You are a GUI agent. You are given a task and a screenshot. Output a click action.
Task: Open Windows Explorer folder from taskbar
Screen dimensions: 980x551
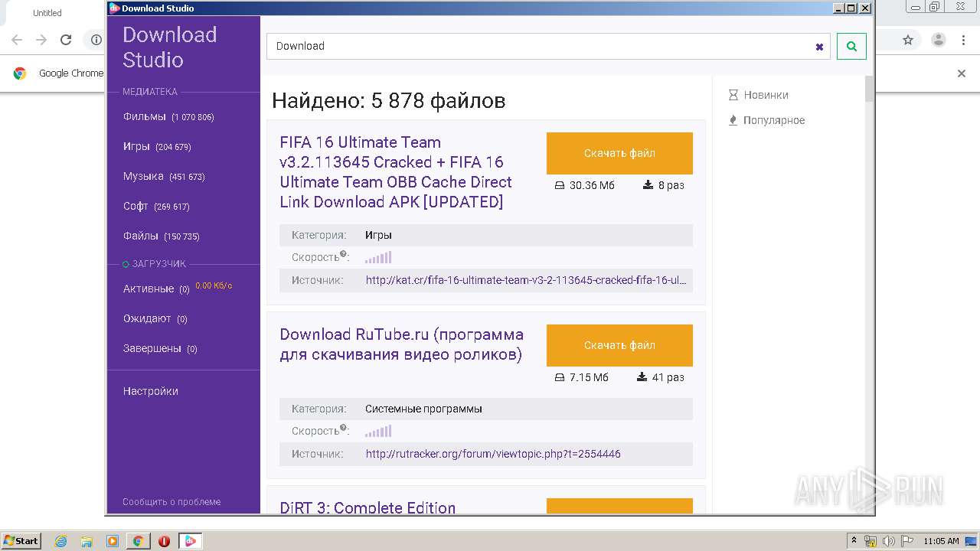87,541
